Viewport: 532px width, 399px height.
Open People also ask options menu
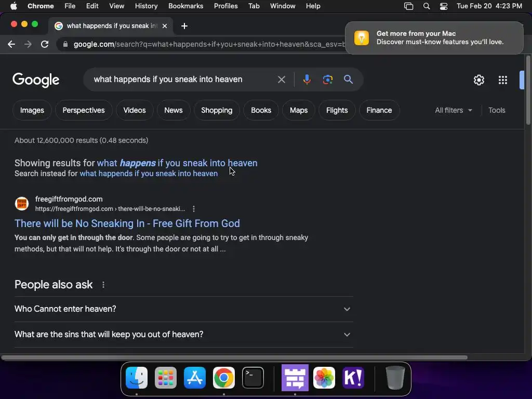pos(103,285)
